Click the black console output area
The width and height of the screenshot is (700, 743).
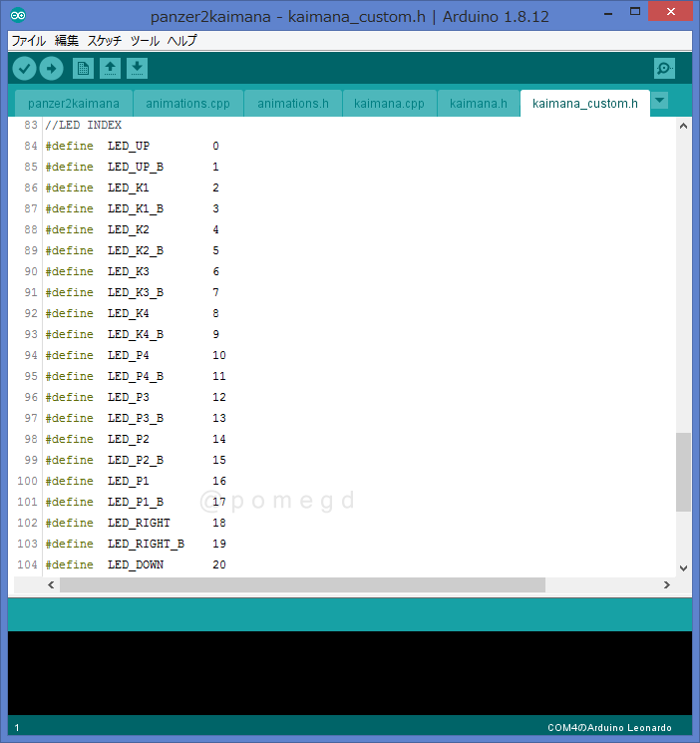coord(350,673)
